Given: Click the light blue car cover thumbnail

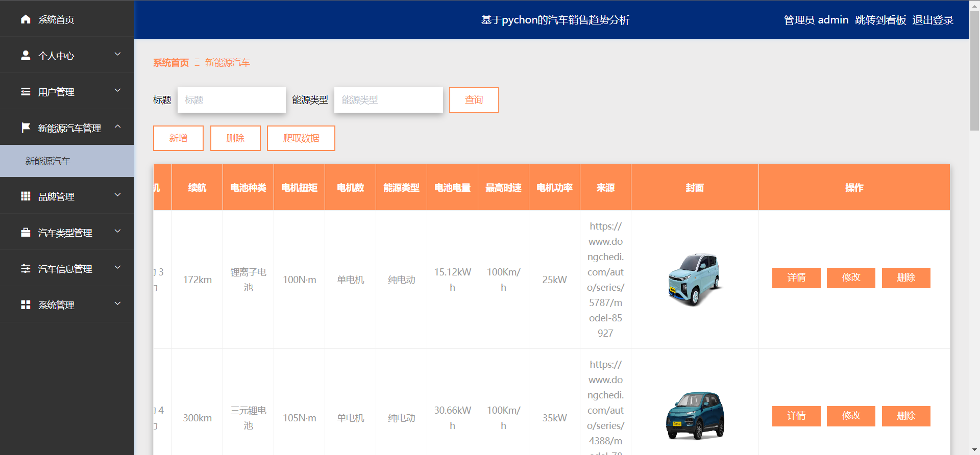Looking at the screenshot, I should click(695, 279).
